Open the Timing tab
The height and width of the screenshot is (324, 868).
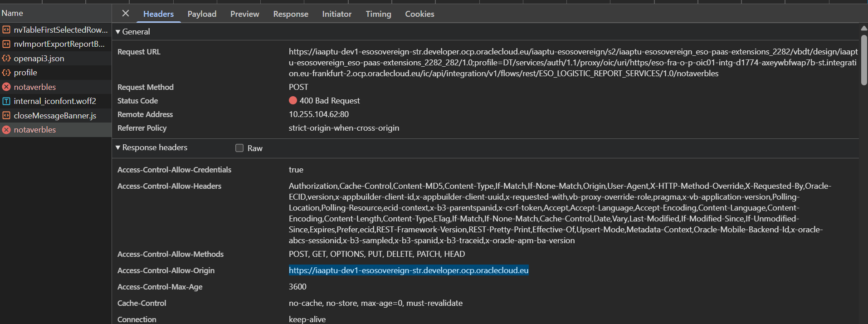378,14
